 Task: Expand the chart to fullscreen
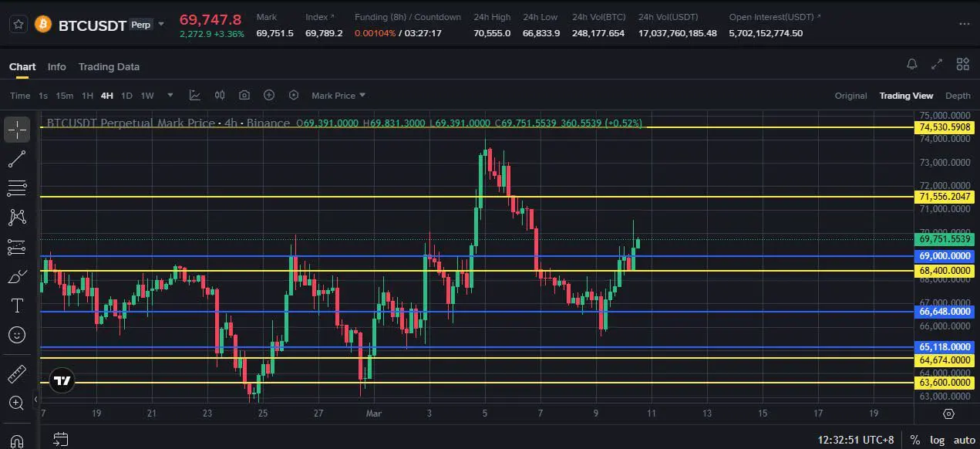click(937, 64)
